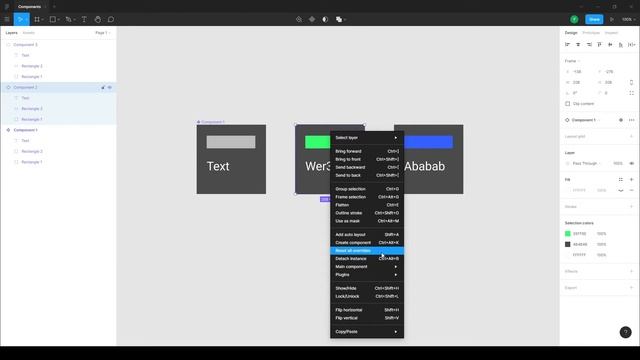This screenshot has width=640, height=360.
Task: Align selection to the bottom
Action: coord(620,44)
